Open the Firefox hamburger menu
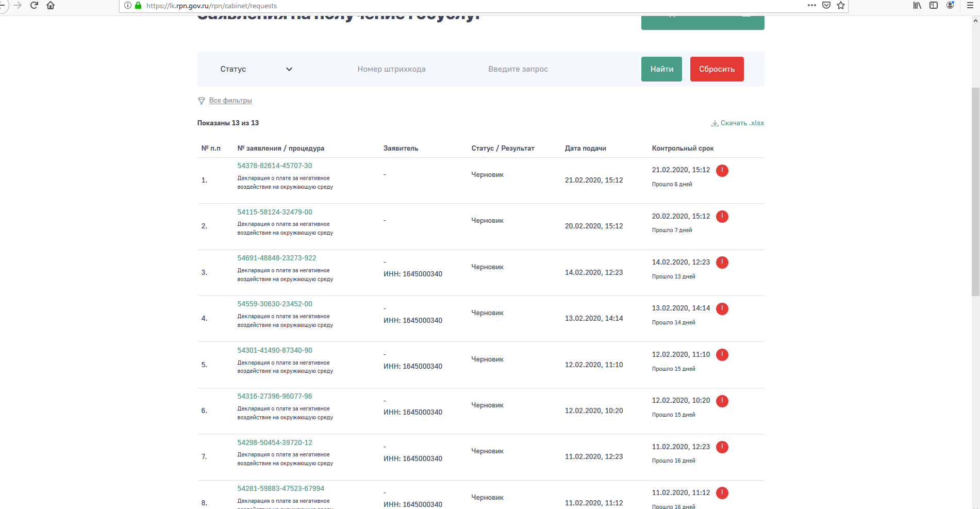The width and height of the screenshot is (980, 509). pyautogui.click(x=970, y=6)
